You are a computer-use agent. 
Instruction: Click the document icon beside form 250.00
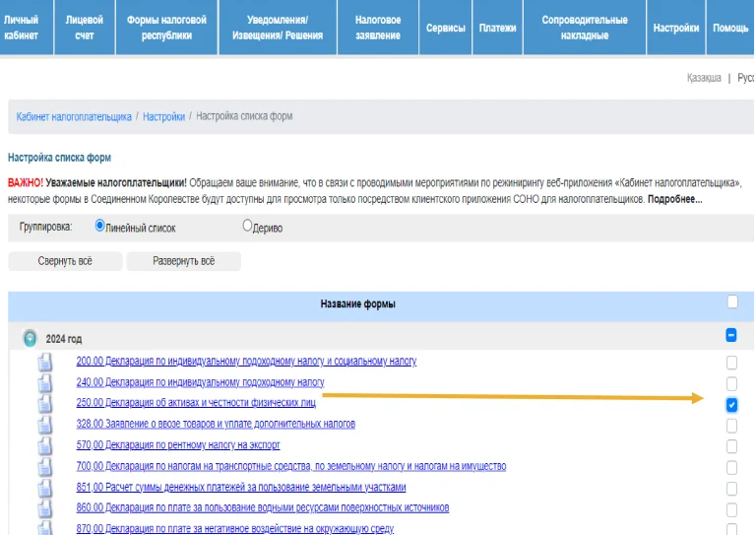coord(45,403)
